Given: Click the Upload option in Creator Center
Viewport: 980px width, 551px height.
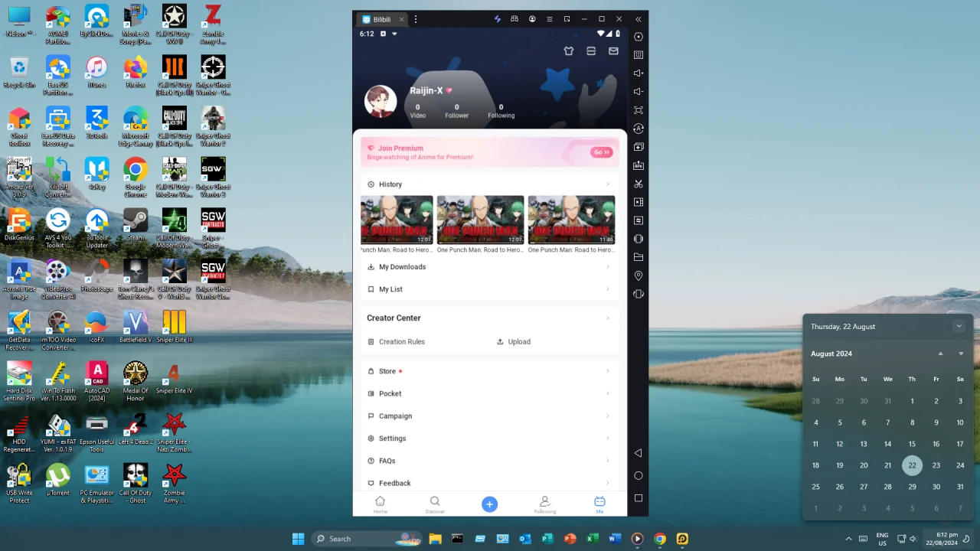Looking at the screenshot, I should coord(513,342).
